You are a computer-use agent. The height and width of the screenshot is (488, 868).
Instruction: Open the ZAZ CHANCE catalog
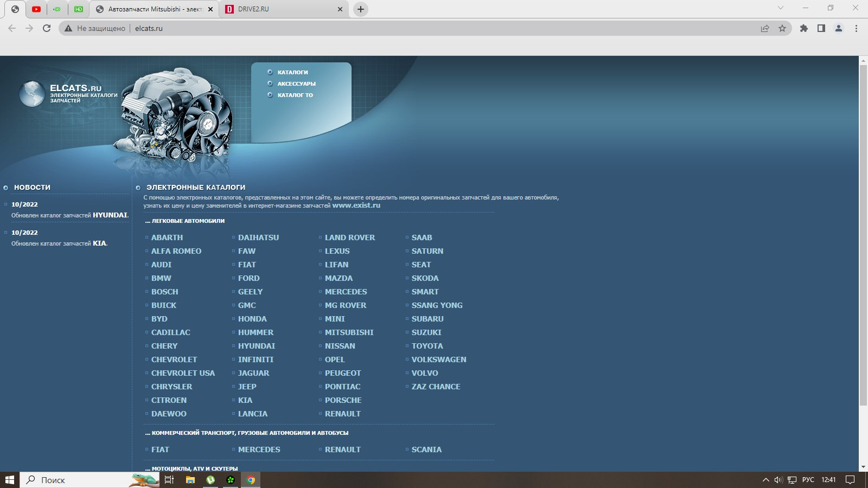[436, 387]
